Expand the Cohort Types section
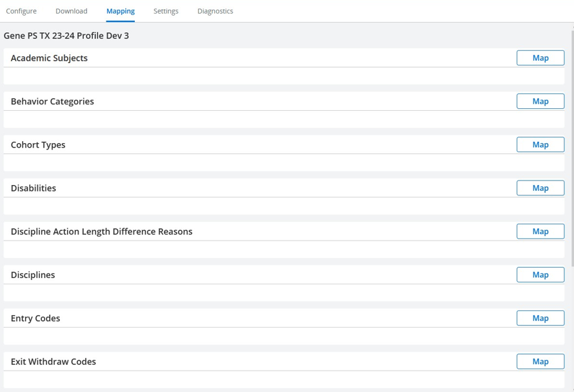Viewport: 574px width, 392px height. [37, 144]
